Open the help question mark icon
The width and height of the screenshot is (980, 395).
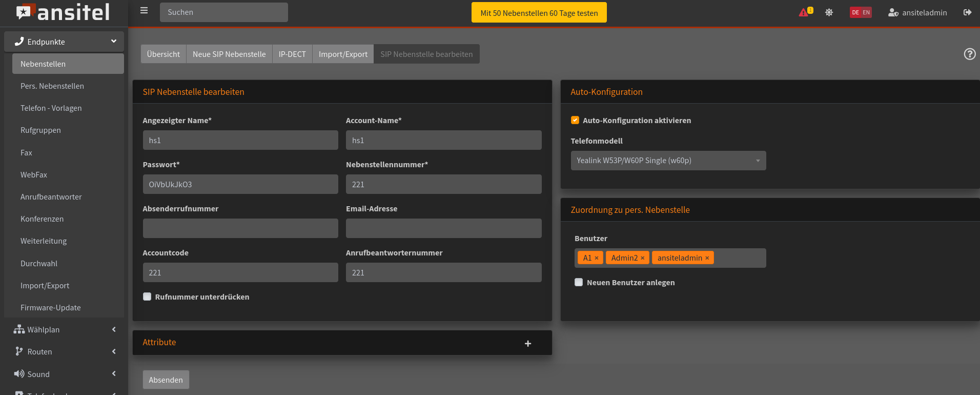969,54
